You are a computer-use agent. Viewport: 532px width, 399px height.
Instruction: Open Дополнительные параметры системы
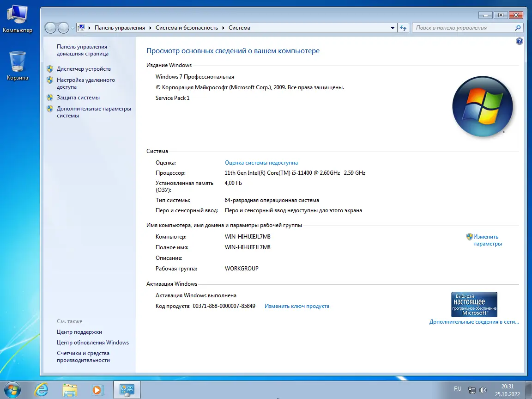94,112
